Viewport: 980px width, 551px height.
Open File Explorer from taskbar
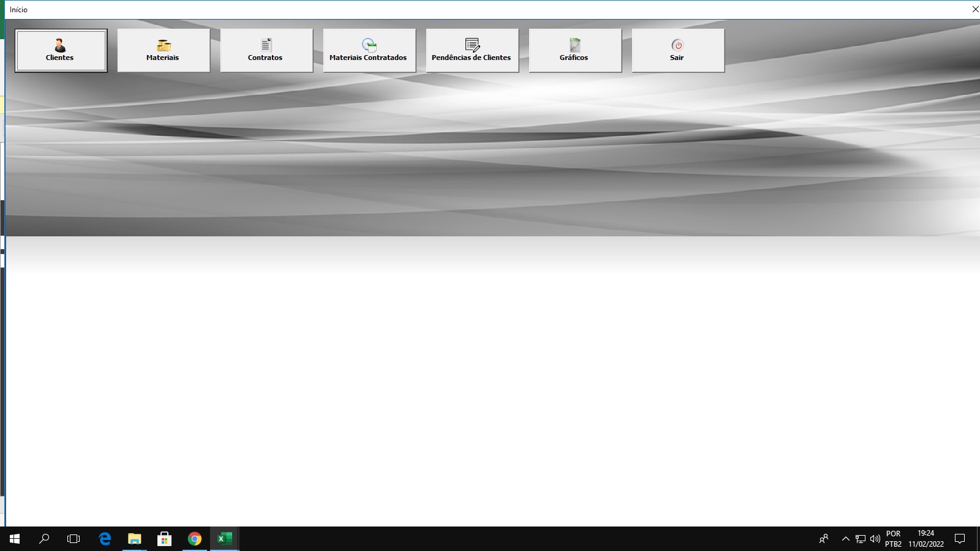tap(135, 539)
